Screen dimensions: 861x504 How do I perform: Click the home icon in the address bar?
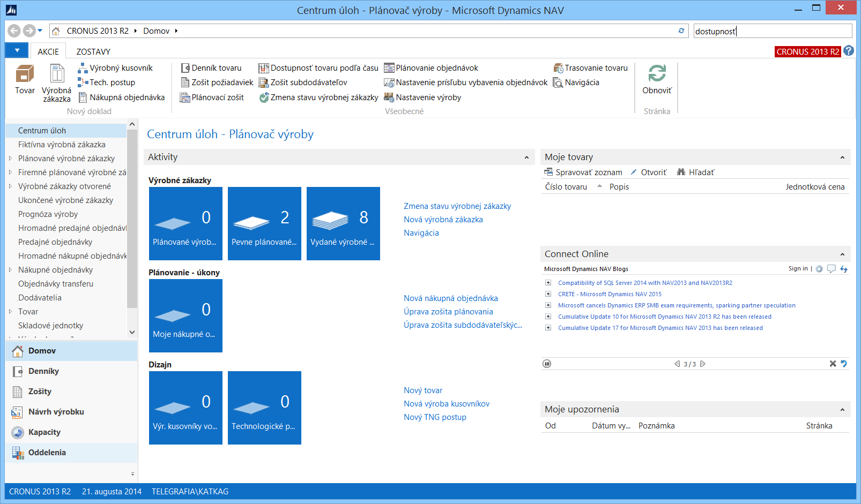point(56,31)
